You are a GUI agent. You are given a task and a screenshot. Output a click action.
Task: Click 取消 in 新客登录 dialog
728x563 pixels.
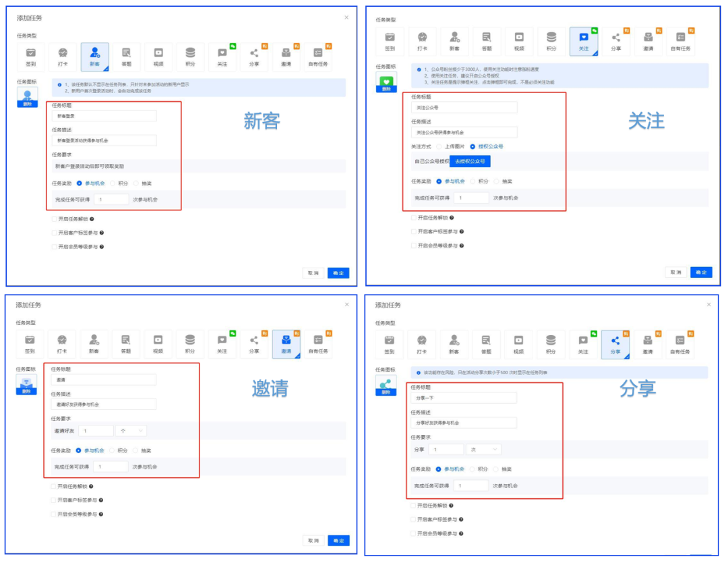click(313, 273)
